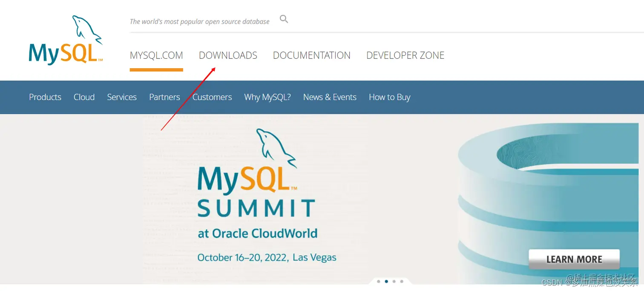Select the third carousel dot
644x291 pixels.
click(394, 282)
